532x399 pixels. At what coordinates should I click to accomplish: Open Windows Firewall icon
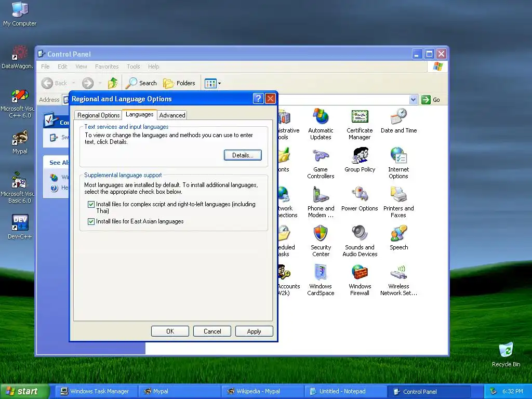360,280
